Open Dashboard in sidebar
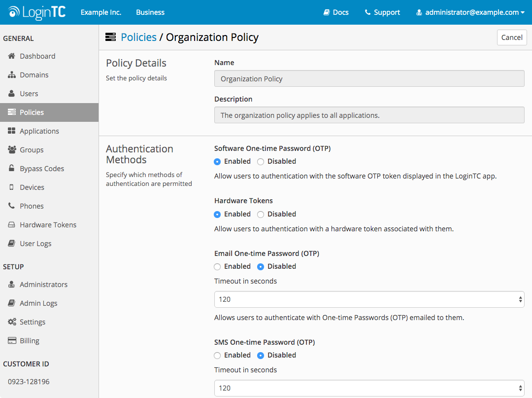 (x=49, y=56)
